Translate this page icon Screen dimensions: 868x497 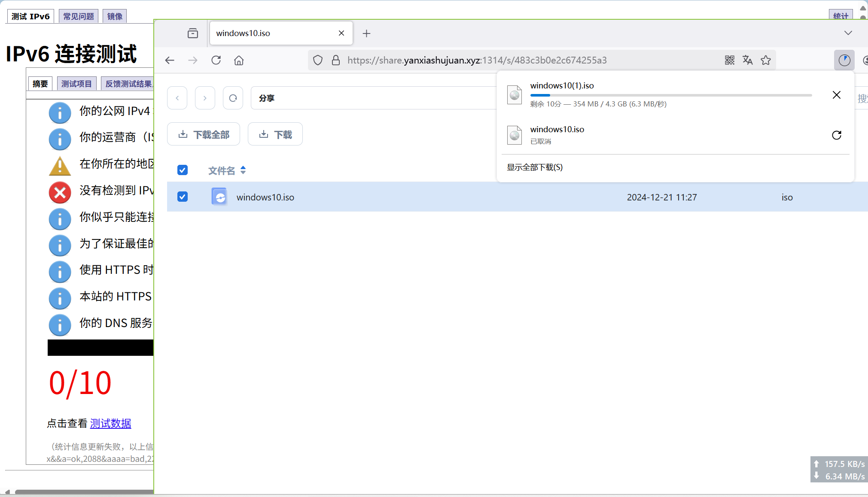[x=748, y=60]
